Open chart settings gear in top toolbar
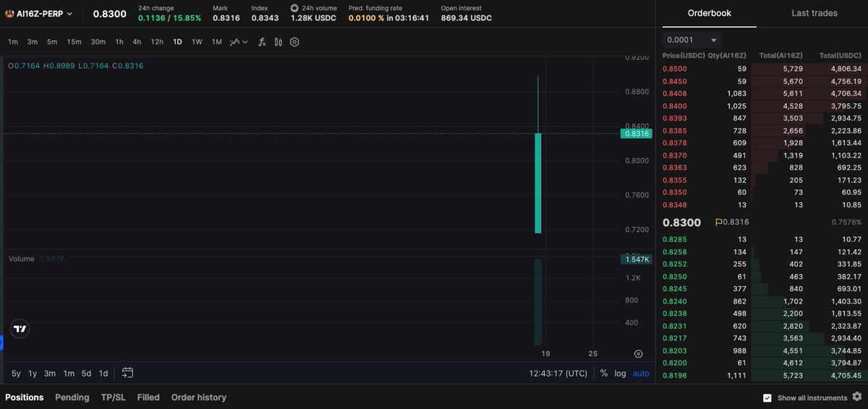Viewport: 868px width, 409px height. (x=294, y=42)
